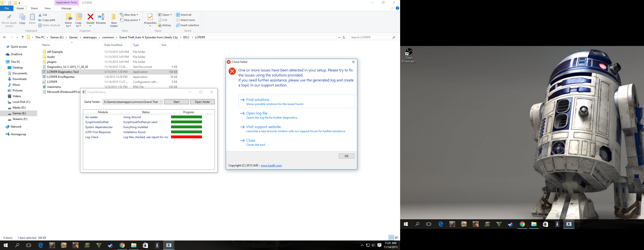
Task: Open the recent locations dropdown beside Forward arrow
Action: (17, 37)
